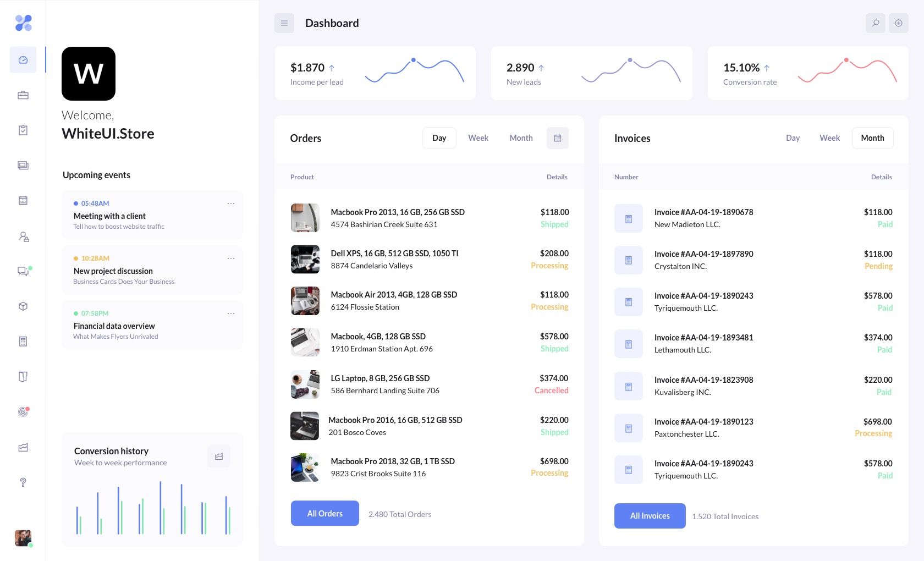
Task: Select the clipboard checkmark sidebar icon
Action: pos(23,130)
